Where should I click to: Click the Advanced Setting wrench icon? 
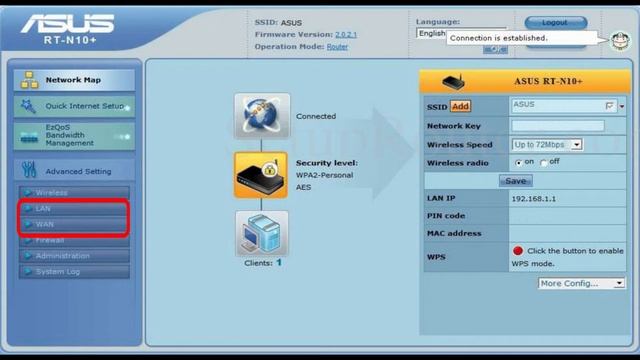[x=29, y=170]
